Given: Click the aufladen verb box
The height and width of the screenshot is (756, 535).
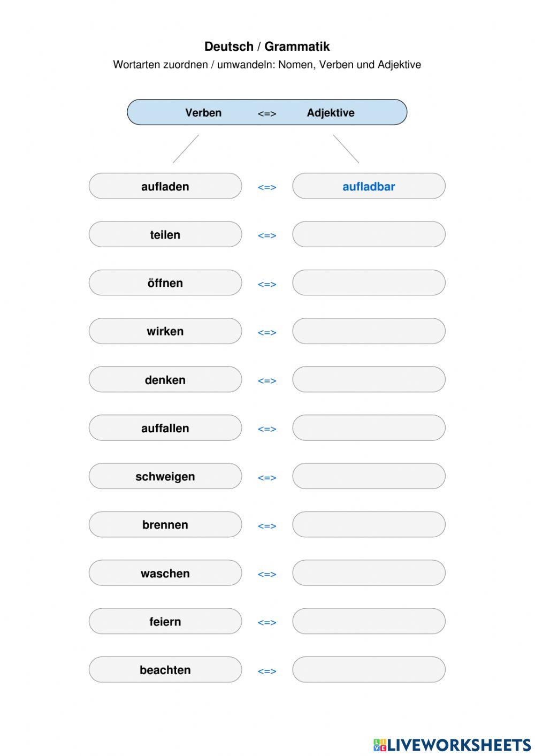Looking at the screenshot, I should (165, 186).
